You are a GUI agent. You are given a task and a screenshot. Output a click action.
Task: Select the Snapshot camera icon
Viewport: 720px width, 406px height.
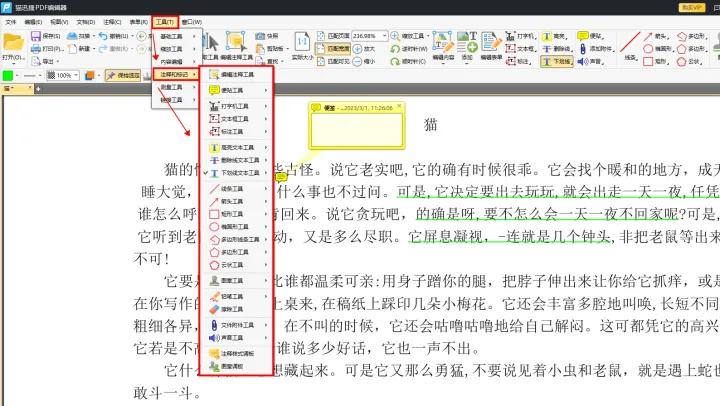click(260, 36)
